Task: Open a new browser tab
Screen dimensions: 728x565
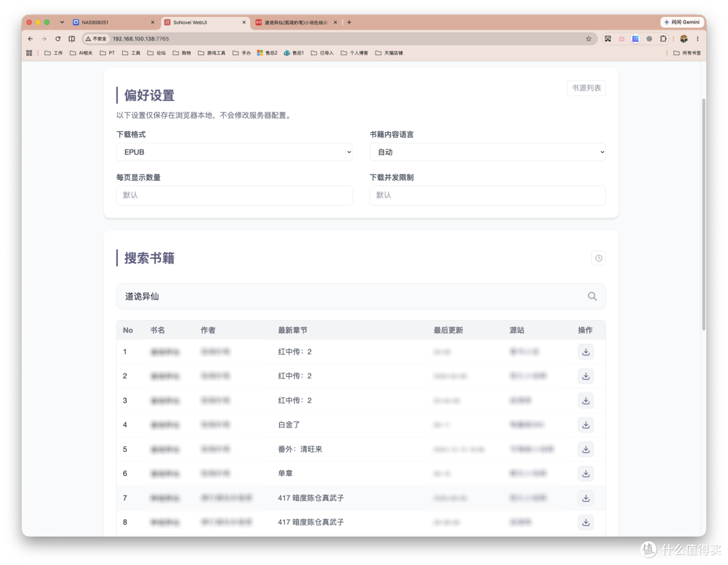Action: coord(349,22)
